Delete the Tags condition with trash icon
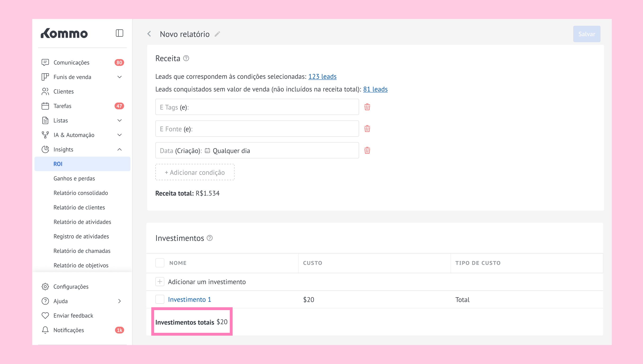Screen dimensions: 643x364 367,107
